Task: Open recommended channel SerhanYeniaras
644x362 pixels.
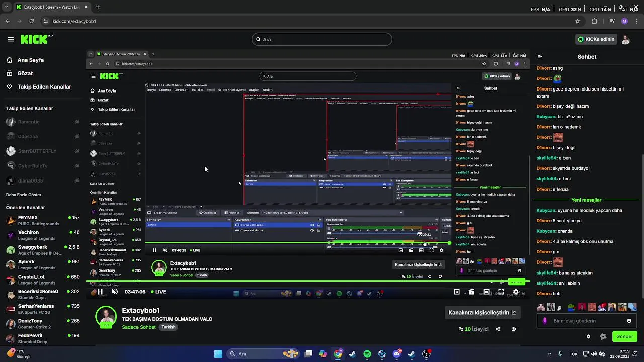Action: tap(42, 309)
